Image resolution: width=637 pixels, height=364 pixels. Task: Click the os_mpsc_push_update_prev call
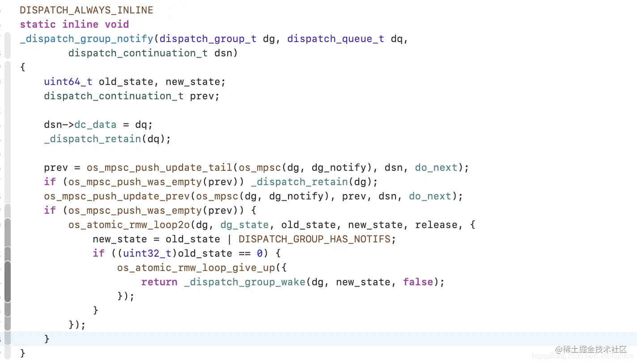point(117,196)
